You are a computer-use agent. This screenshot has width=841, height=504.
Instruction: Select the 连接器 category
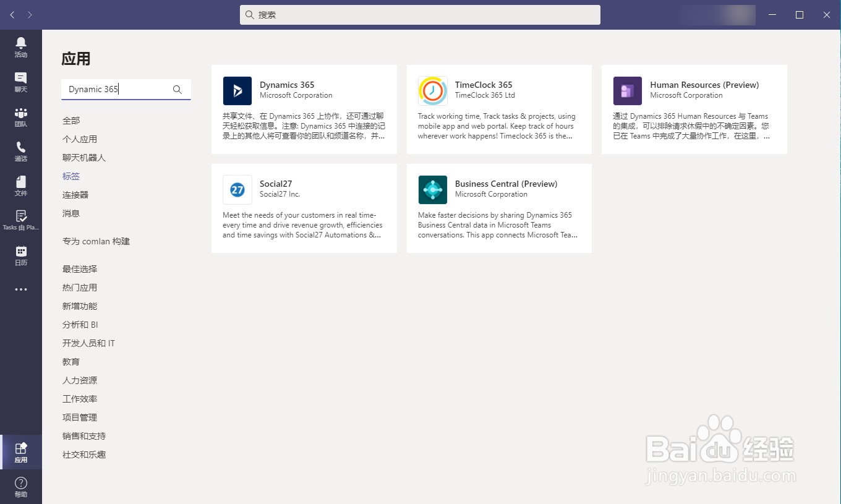(75, 195)
